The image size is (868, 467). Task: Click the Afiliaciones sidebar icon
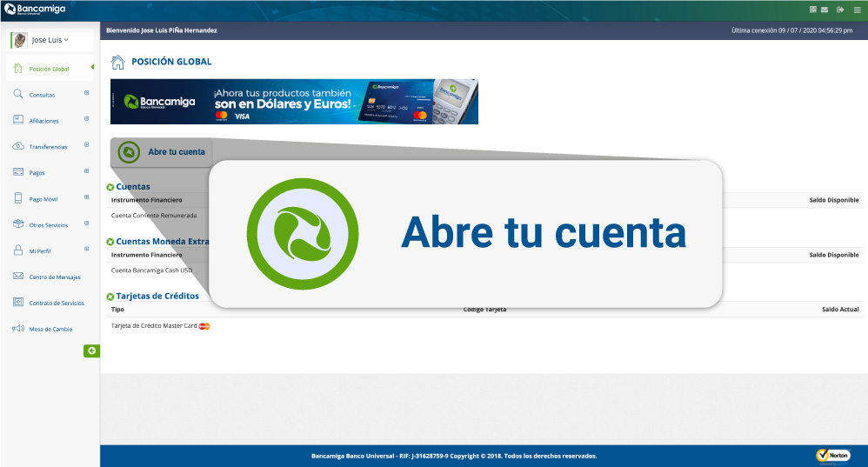click(18, 120)
